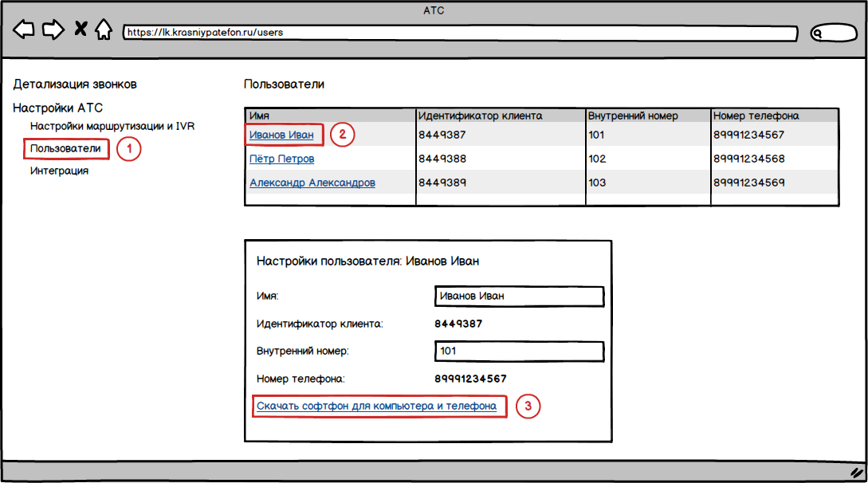Click the Имя column header
Viewport: 868px width, 483px height.
(260, 116)
